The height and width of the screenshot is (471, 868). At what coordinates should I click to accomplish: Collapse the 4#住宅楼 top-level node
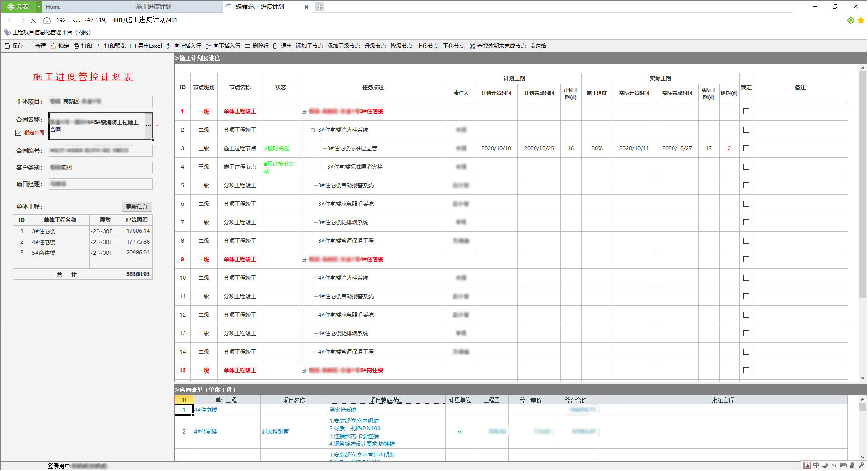point(304,260)
